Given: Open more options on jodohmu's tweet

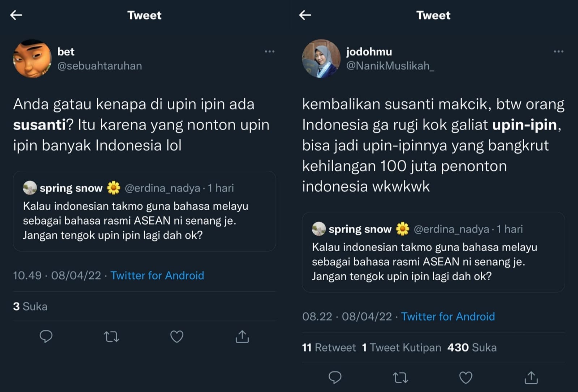Looking at the screenshot, I should click(558, 52).
